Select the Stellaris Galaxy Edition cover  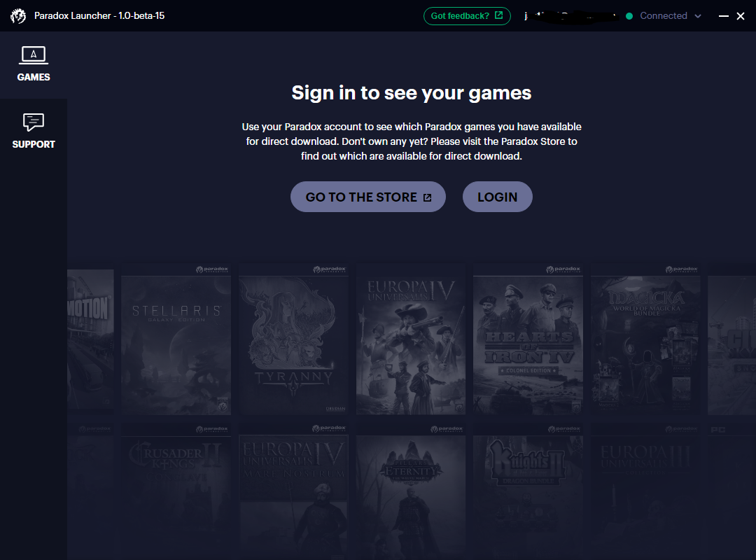(x=176, y=339)
